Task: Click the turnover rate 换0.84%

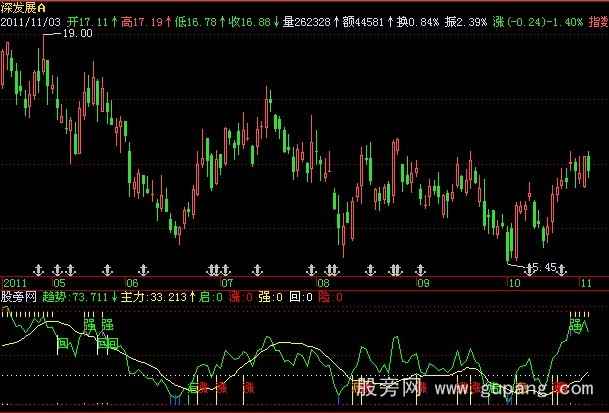Action: pos(418,22)
